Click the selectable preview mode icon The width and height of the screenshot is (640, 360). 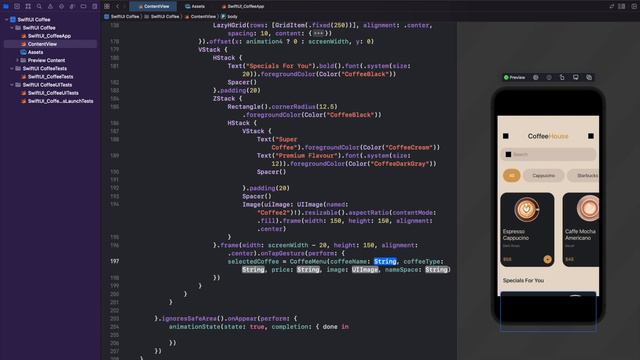(x=536, y=77)
